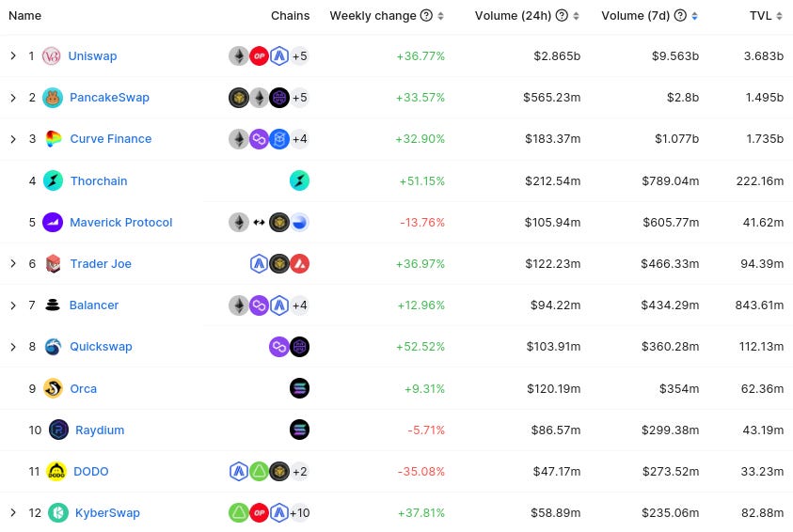Image resolution: width=793 pixels, height=532 pixels.
Task: Show +4 more chains for Balancer
Action: coord(299,305)
